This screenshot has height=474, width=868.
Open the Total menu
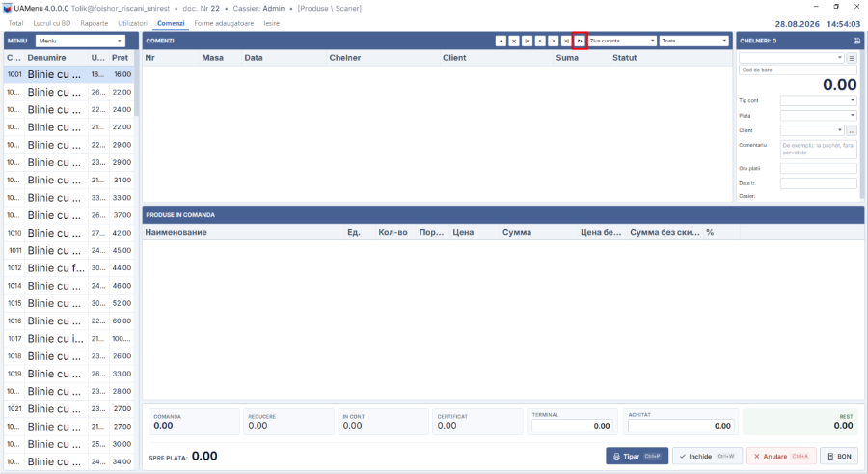(15, 23)
